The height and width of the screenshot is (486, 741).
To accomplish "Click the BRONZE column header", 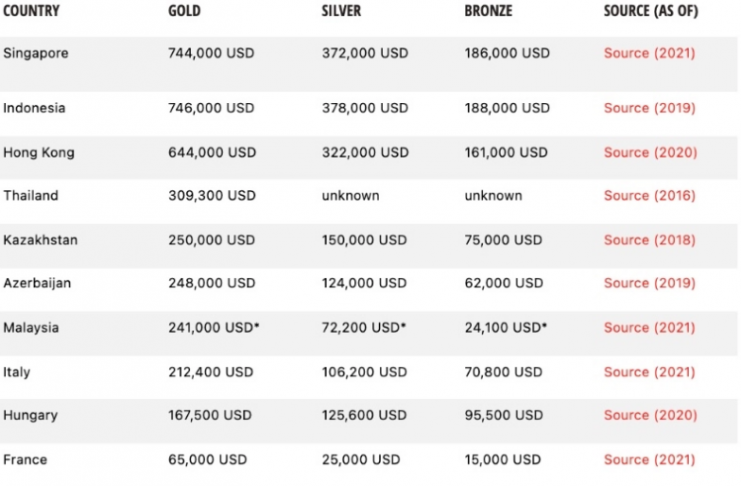I will click(488, 10).
